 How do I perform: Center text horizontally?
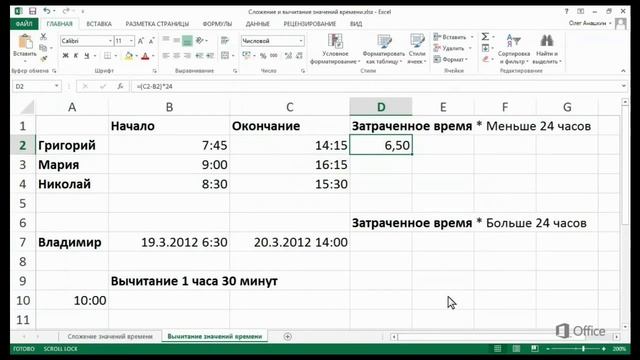tap(176, 56)
